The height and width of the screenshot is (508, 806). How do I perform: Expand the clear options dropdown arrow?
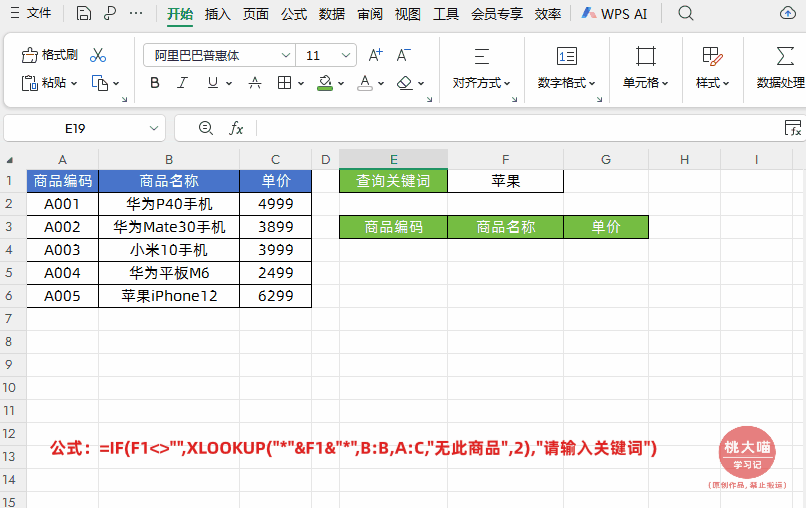point(421,83)
